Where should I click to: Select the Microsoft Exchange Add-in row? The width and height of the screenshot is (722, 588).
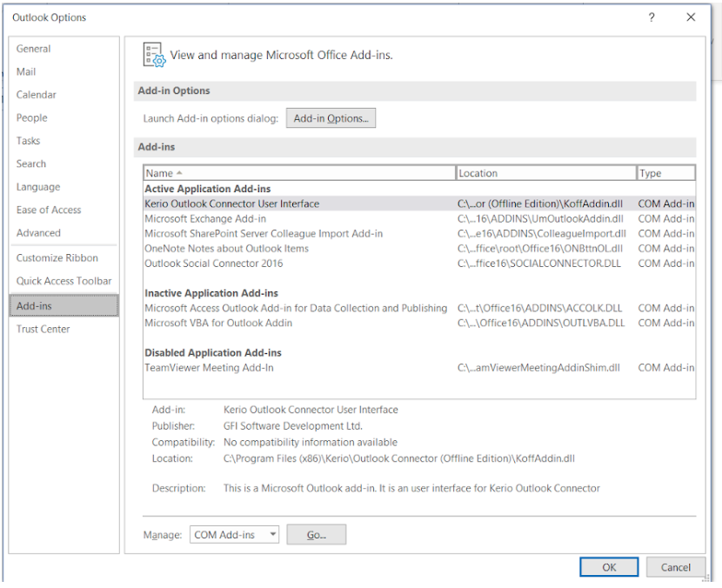[x=205, y=219]
